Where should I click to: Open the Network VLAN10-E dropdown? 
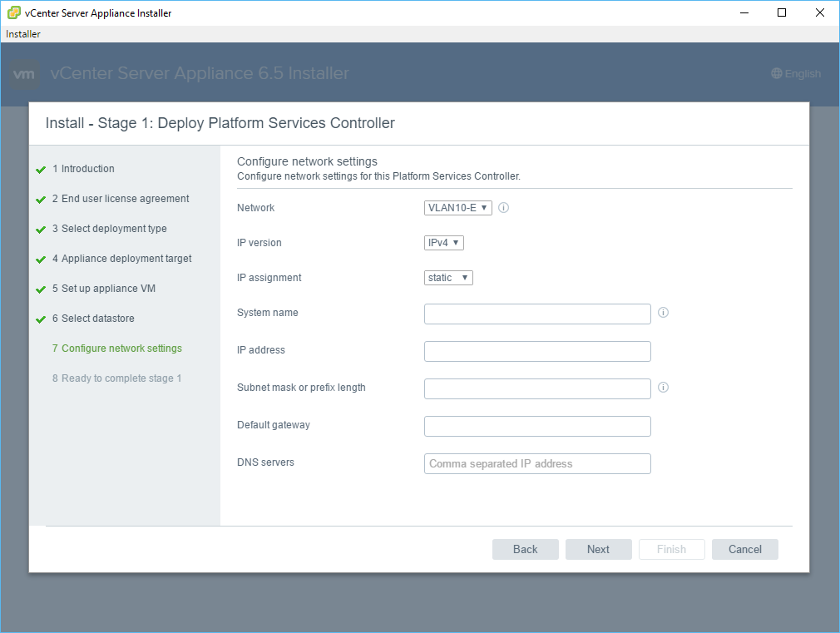[x=457, y=208]
